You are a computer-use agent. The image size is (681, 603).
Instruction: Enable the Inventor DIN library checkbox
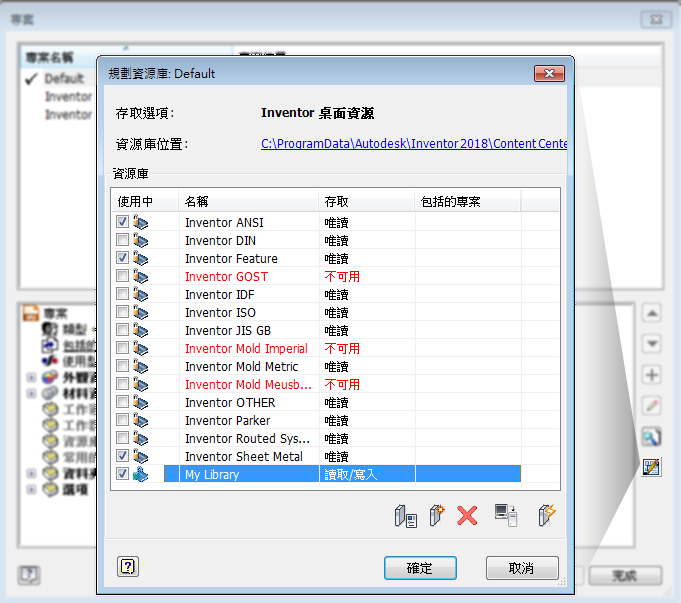(x=122, y=240)
